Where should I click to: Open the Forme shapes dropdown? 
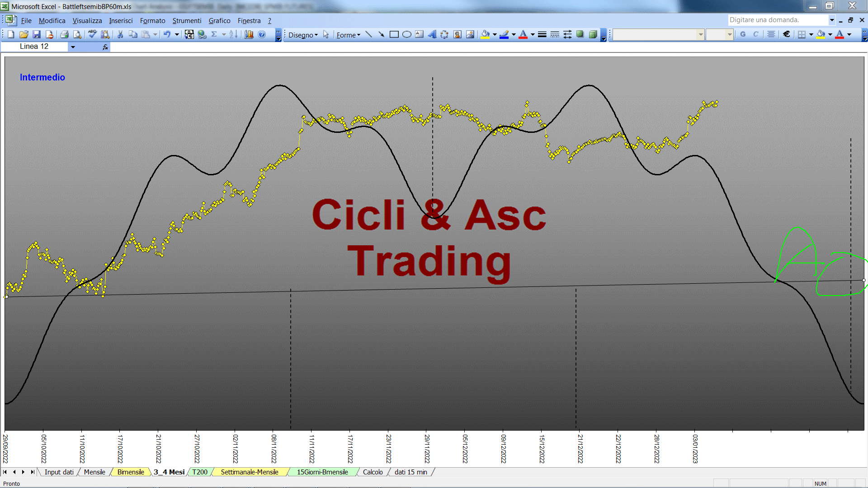click(348, 35)
